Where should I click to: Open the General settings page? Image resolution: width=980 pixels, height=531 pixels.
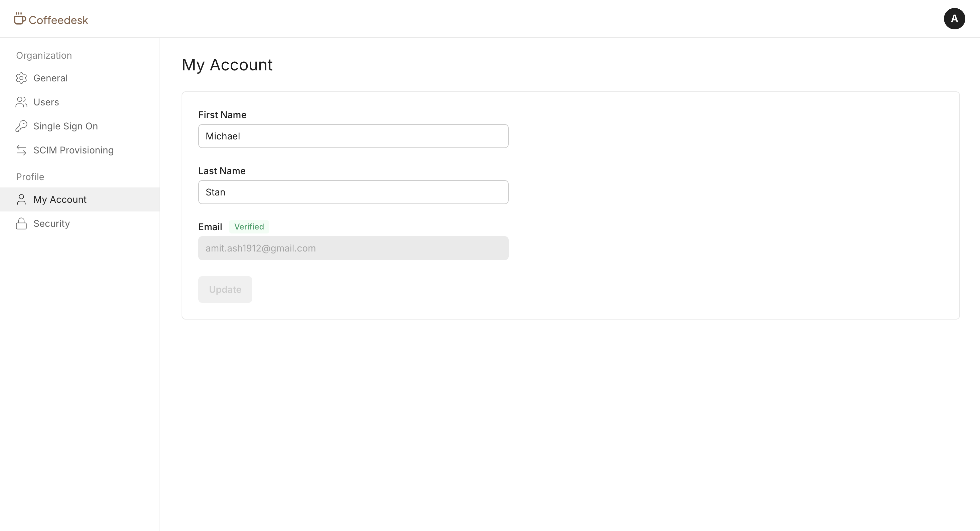coord(51,78)
